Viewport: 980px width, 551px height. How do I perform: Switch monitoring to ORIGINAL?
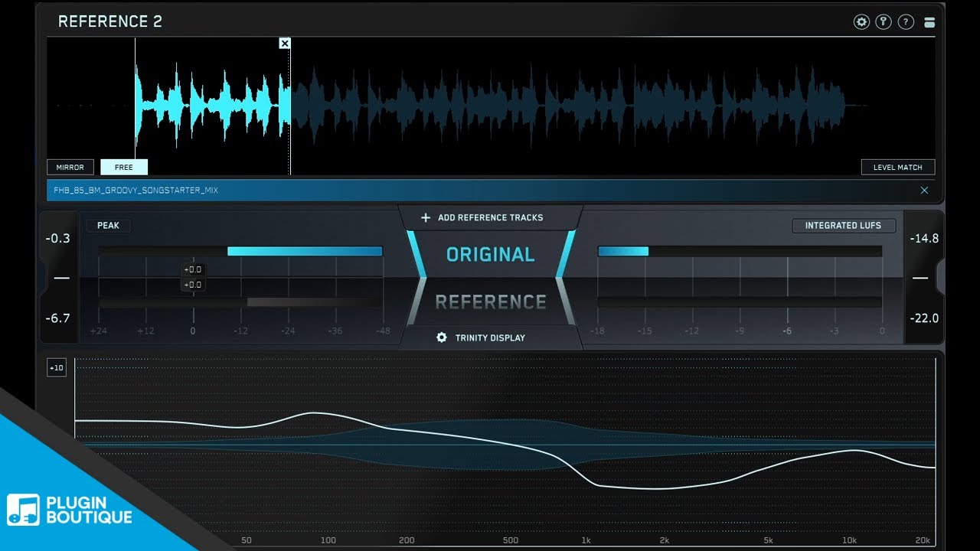point(491,255)
